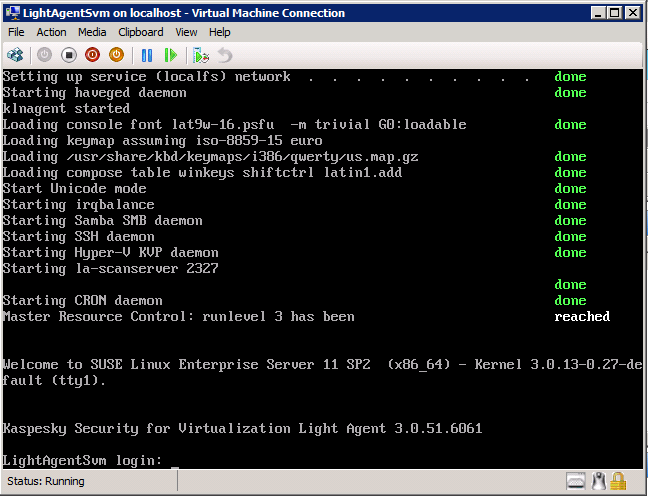This screenshot has width=648, height=496.
Task: Click the red Shut Down icon
Action: 92,55
